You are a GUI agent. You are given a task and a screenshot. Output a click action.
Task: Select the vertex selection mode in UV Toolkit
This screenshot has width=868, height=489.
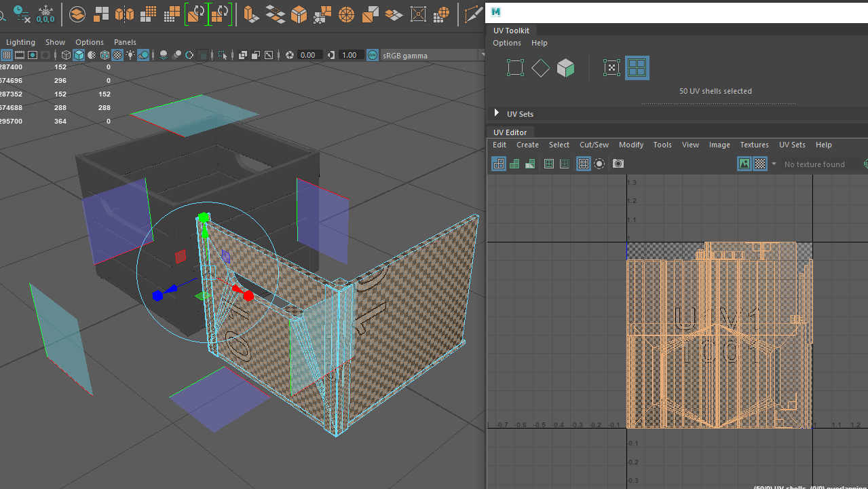pos(515,68)
